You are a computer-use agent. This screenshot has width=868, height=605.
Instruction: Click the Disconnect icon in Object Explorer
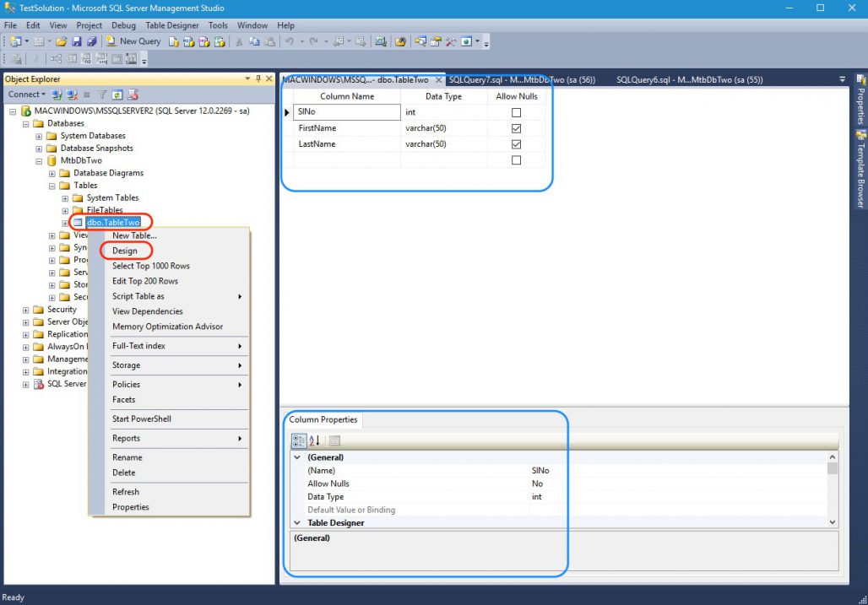click(72, 95)
